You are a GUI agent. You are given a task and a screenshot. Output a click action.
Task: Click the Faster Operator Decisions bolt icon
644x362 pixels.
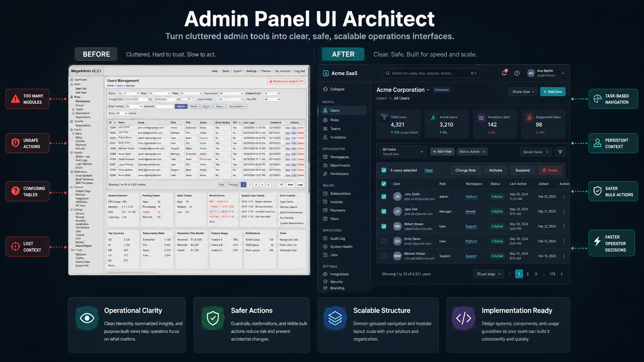[597, 242]
